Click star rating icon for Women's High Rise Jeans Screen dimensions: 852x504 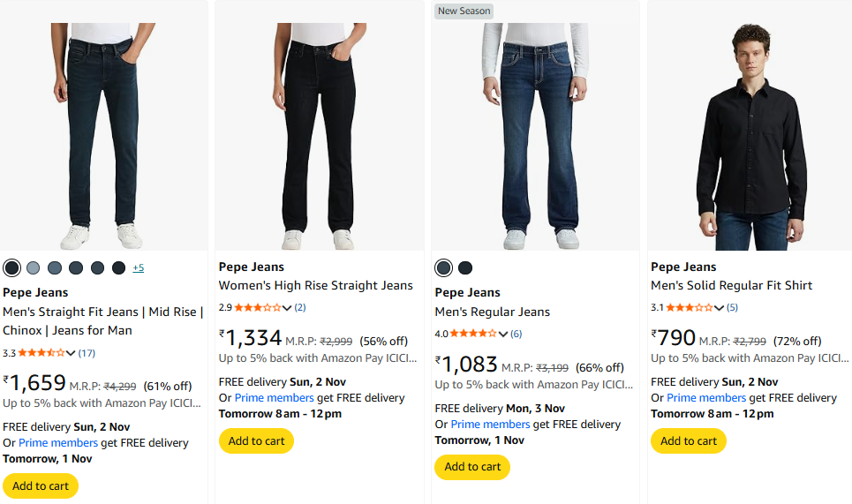pos(258,307)
